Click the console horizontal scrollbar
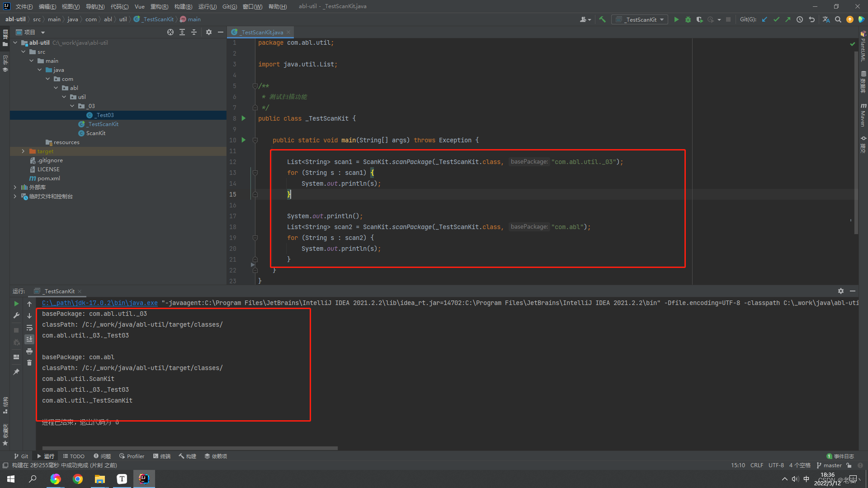This screenshot has width=868, height=488. [x=190, y=448]
